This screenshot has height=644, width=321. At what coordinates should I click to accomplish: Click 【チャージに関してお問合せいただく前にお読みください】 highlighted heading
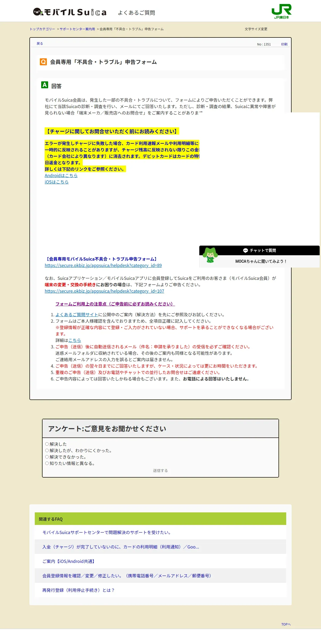(x=112, y=131)
